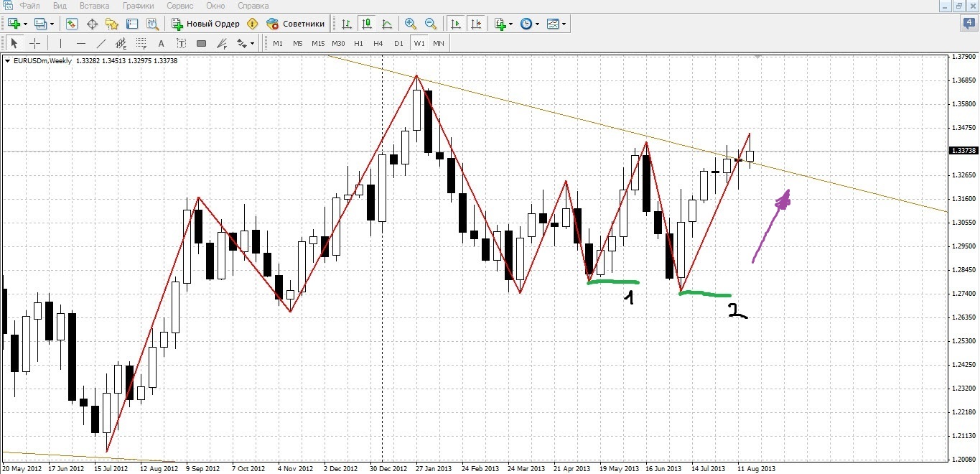Select the active W1 timeframe
Image resolution: width=980 pixels, height=474 pixels.
(419, 43)
